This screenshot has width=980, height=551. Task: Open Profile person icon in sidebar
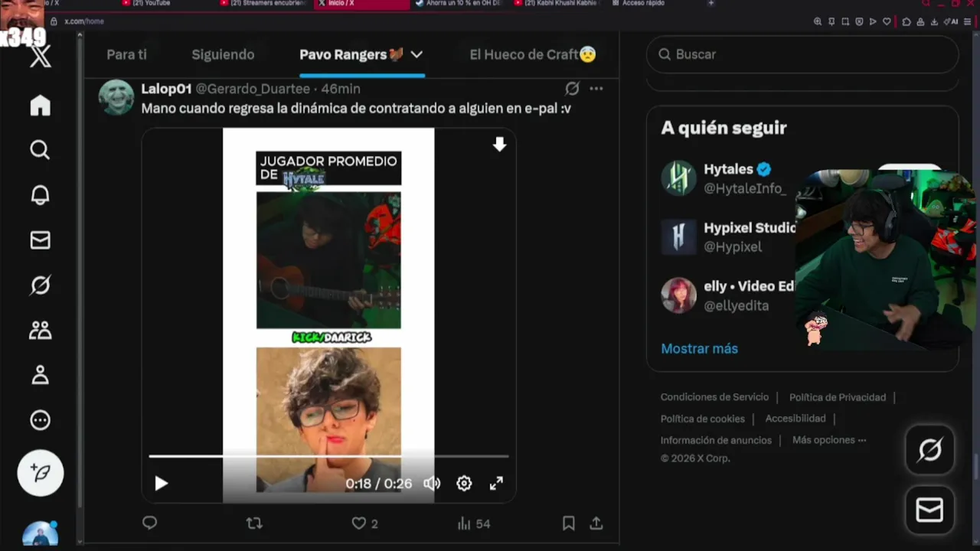tap(40, 375)
